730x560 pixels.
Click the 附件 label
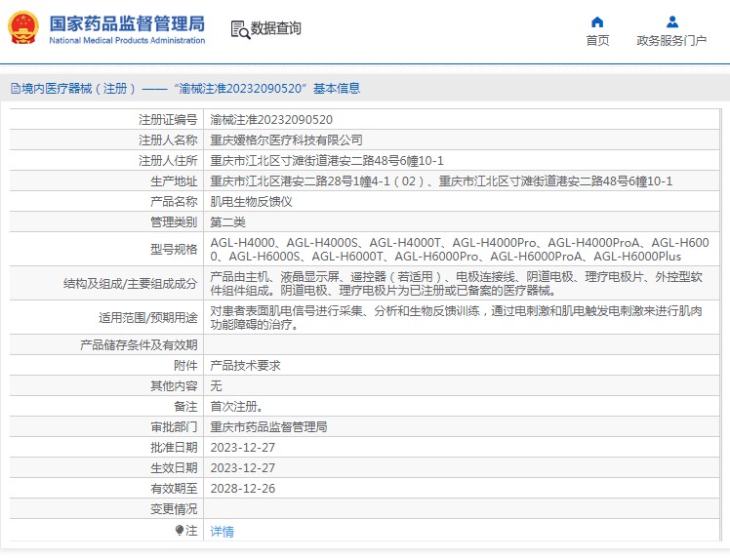[185, 366]
